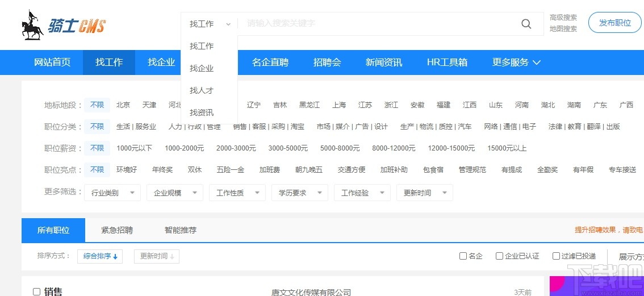Filter salary 1000元以下
Viewport: 644px width, 296px height.
tap(134, 148)
